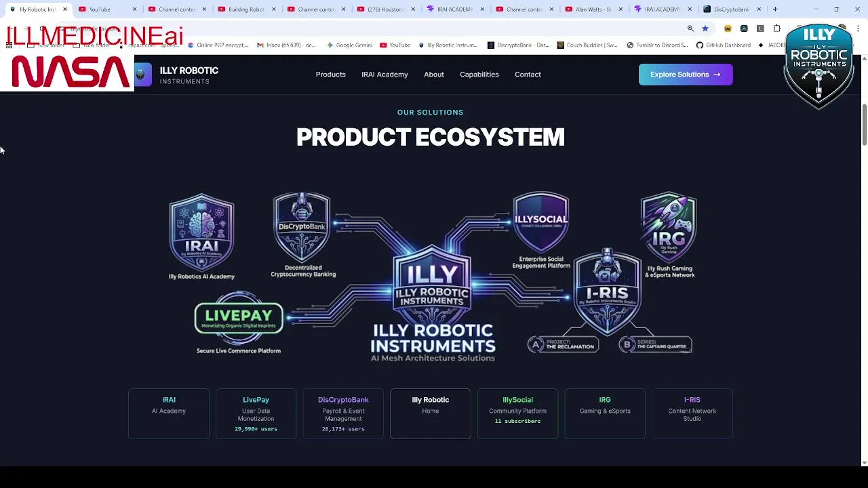Open the Online PGP encrypt bookmark

[x=218, y=45]
